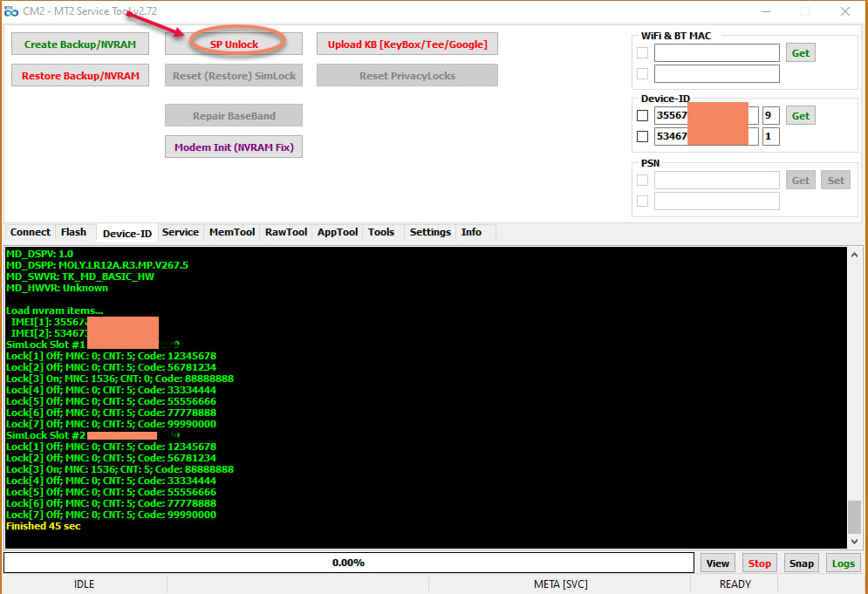Click Set button in PSN group

836,181
